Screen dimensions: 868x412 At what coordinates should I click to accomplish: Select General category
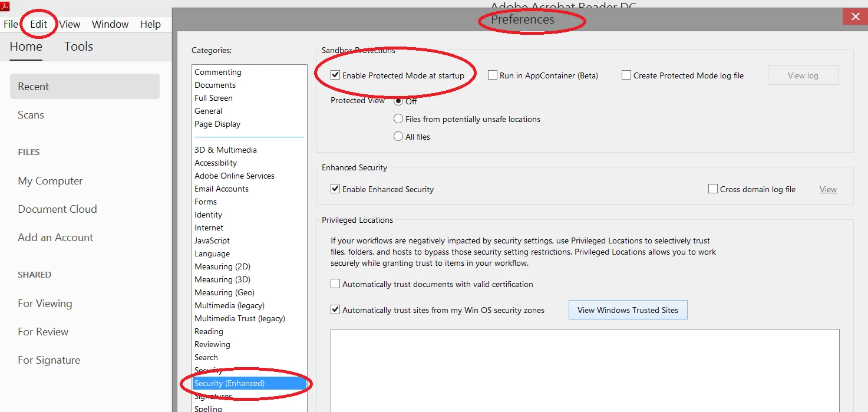coord(209,111)
